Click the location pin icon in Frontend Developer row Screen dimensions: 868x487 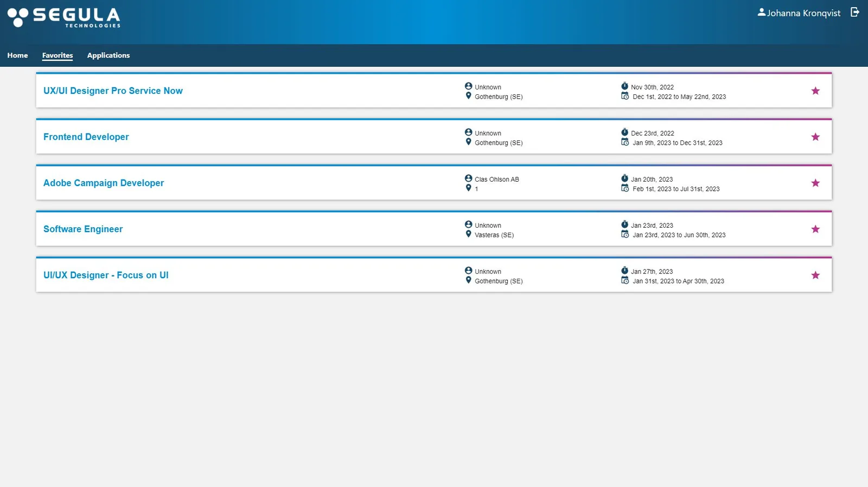(x=469, y=142)
